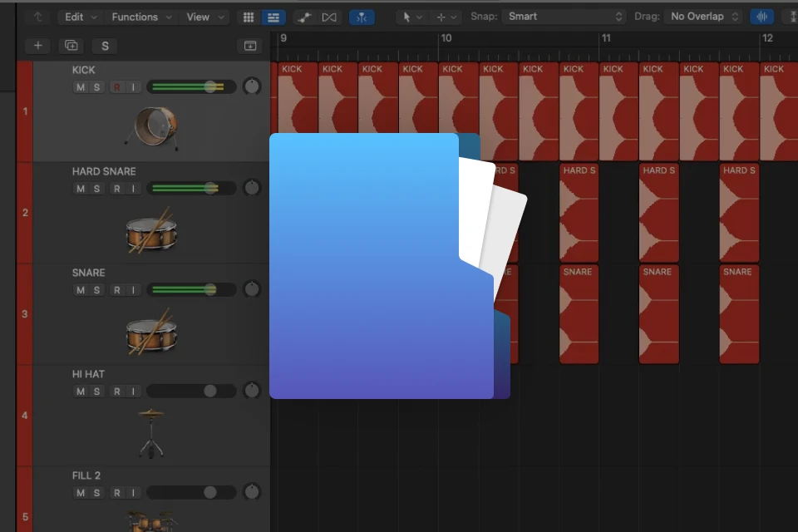Image resolution: width=798 pixels, height=532 pixels.
Task: Open the Drag No Overlap dropdown
Action: coord(704,17)
